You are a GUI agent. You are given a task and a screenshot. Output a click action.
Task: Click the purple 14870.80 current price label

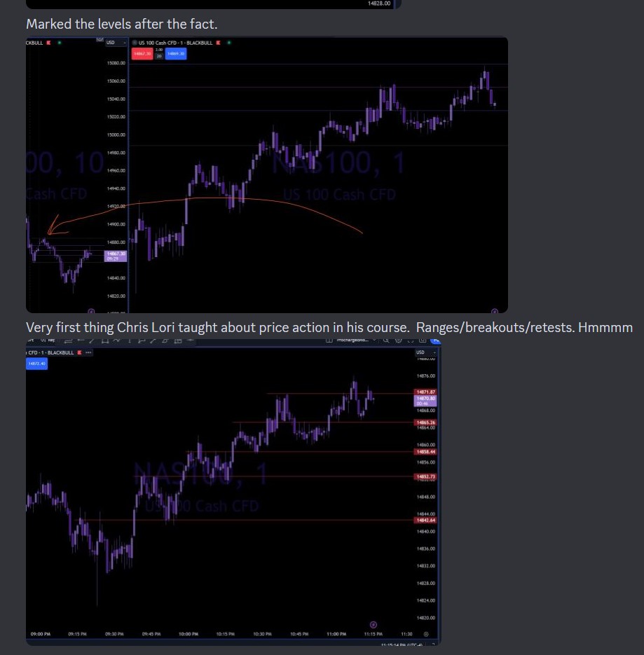[x=425, y=401]
